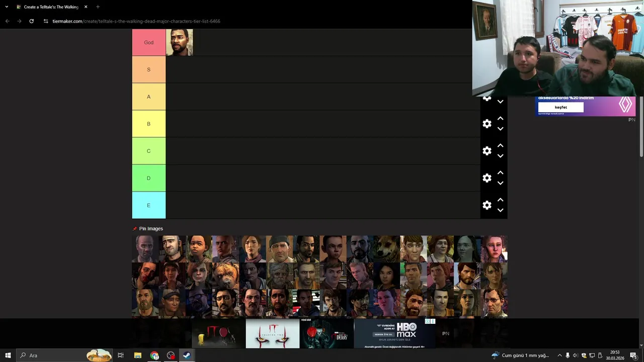Viewport: 644px width, 362px height.
Task: Open settings gear for tier B row
Action: point(487,124)
